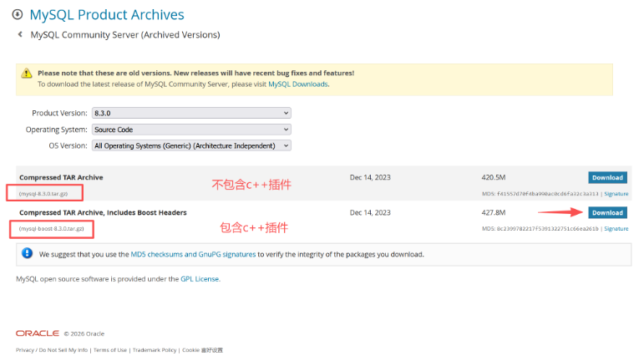Open the GPL License link

click(200, 279)
